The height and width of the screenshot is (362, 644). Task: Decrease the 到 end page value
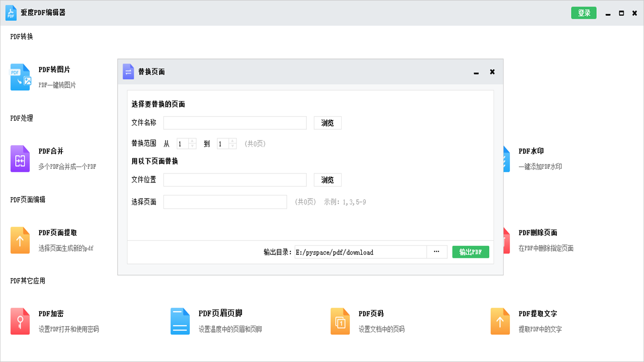pos(233,146)
